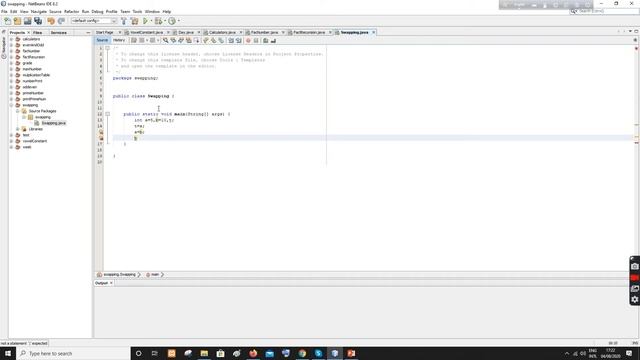Click the Windows taskbar search box
Screen dimensions: 640x360
73,353
